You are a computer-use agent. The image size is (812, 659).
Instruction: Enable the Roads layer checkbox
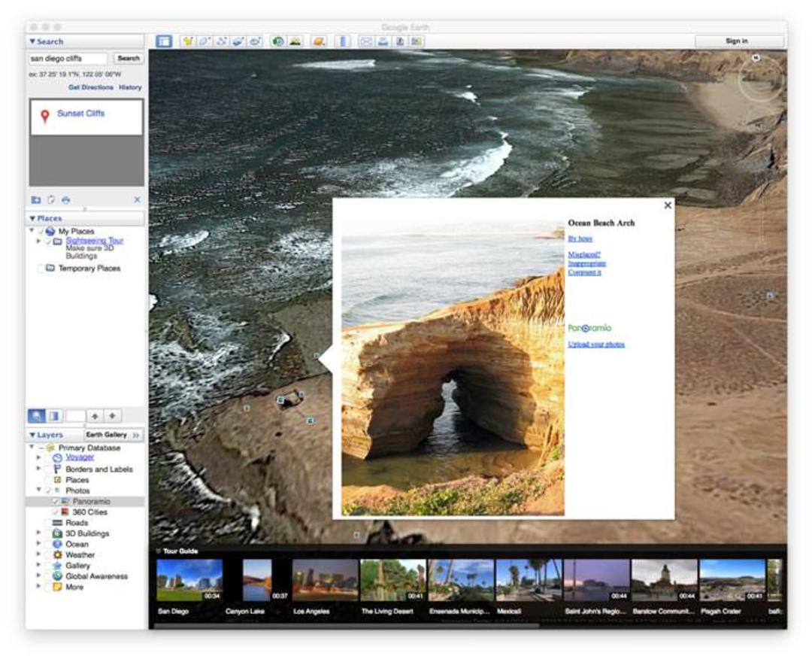point(48,523)
